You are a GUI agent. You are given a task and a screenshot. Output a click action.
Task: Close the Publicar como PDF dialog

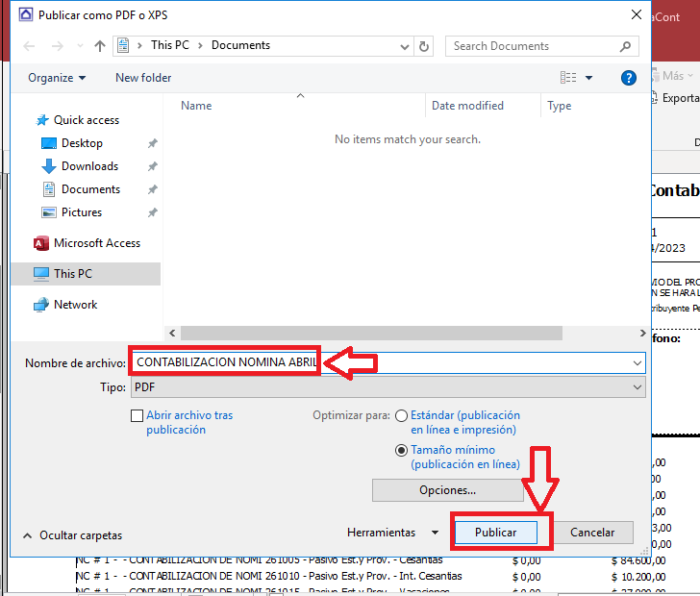click(x=637, y=14)
